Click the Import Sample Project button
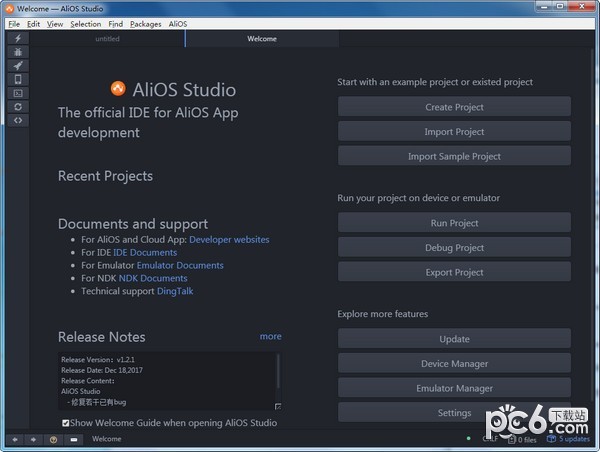This screenshot has width=600, height=452. 454,156
